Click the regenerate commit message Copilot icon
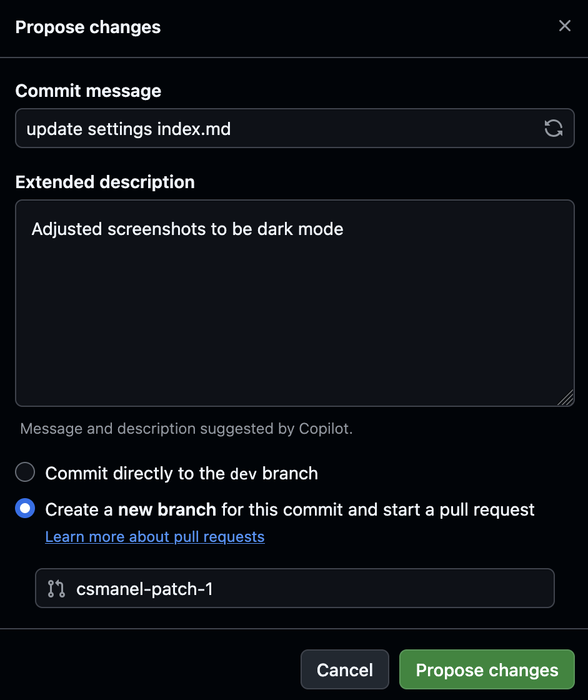 pyautogui.click(x=554, y=128)
